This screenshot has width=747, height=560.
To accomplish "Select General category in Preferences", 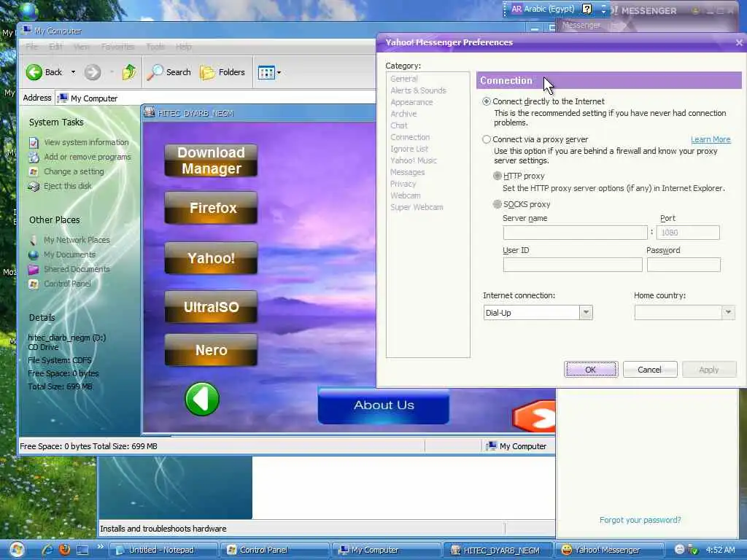I will pos(404,79).
